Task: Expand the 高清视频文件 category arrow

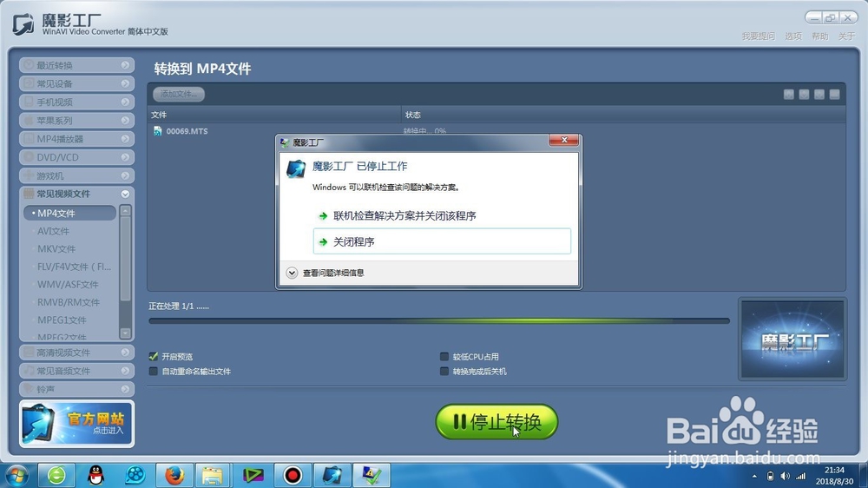Action: [125, 353]
